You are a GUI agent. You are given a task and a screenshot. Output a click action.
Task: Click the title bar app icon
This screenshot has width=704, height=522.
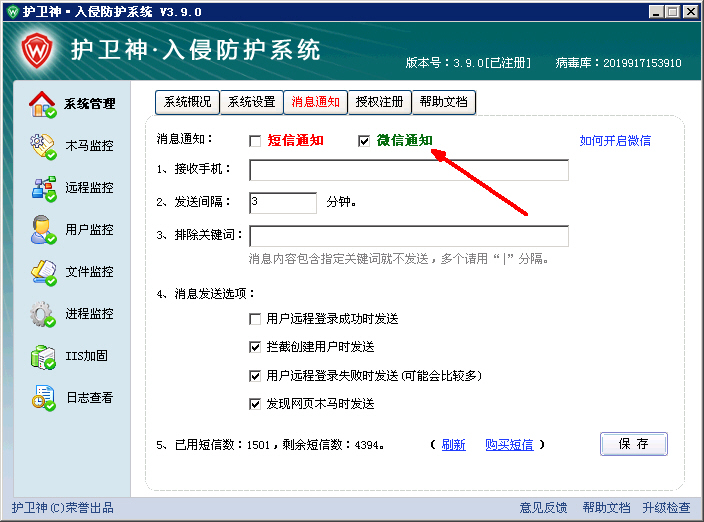(x=13, y=11)
